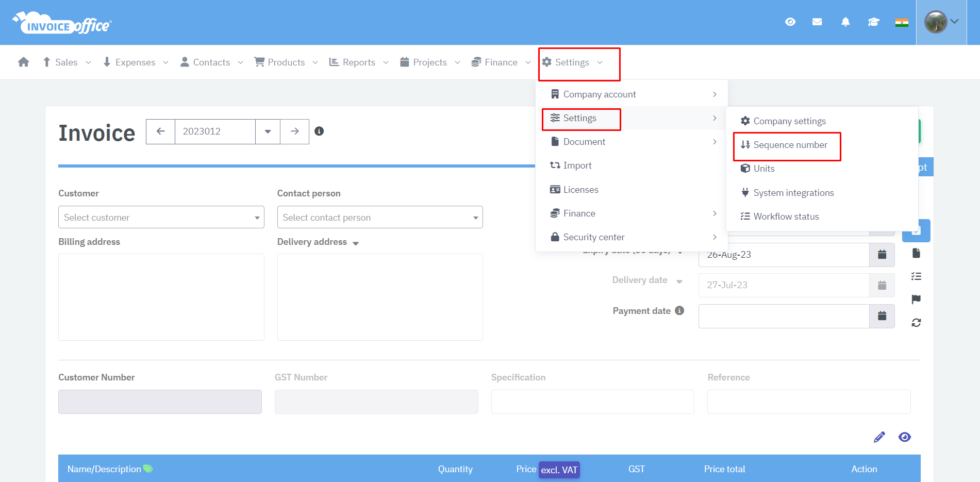This screenshot has width=980, height=482.
Task: Click the Home icon in the navigation bar
Action: (23, 61)
